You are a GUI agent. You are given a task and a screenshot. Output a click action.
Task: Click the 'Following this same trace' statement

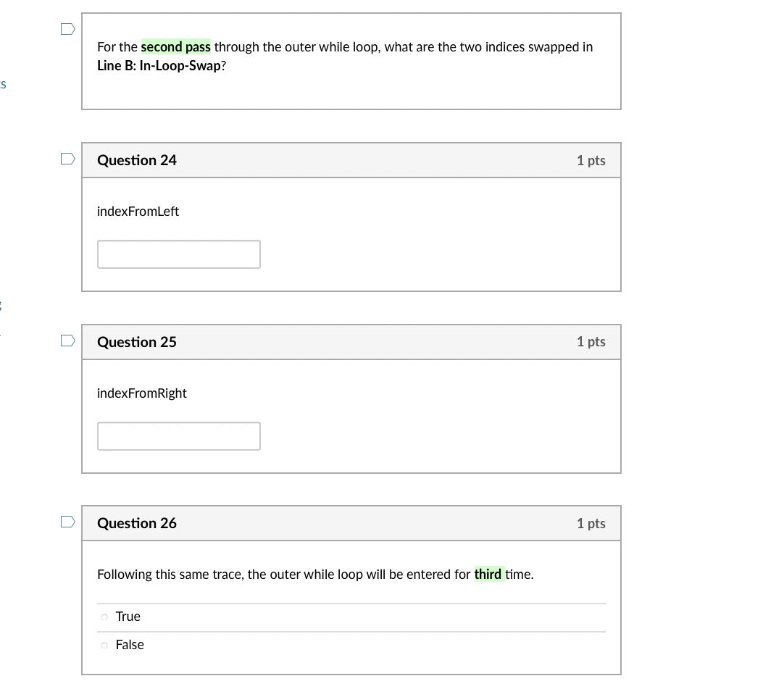tap(315, 574)
